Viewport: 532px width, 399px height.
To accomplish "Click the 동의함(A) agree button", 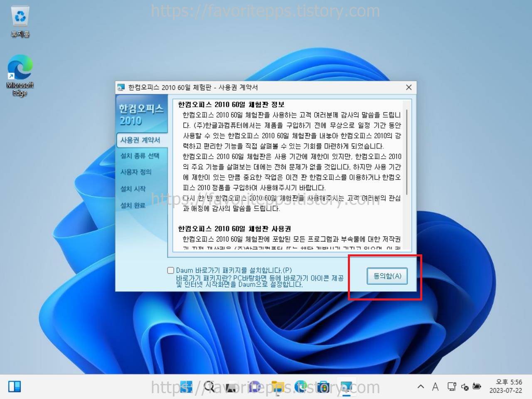I will click(387, 276).
